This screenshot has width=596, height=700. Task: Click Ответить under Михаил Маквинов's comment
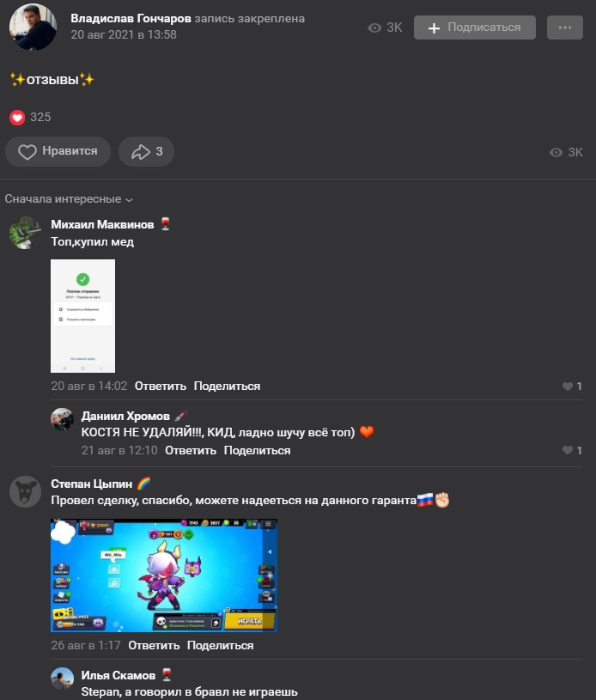point(161,387)
